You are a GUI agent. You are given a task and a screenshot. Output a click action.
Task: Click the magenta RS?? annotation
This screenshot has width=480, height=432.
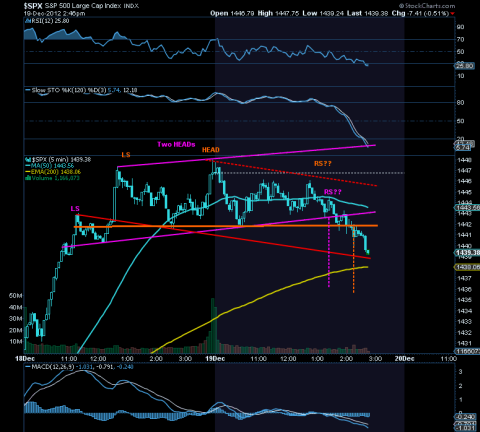333,192
